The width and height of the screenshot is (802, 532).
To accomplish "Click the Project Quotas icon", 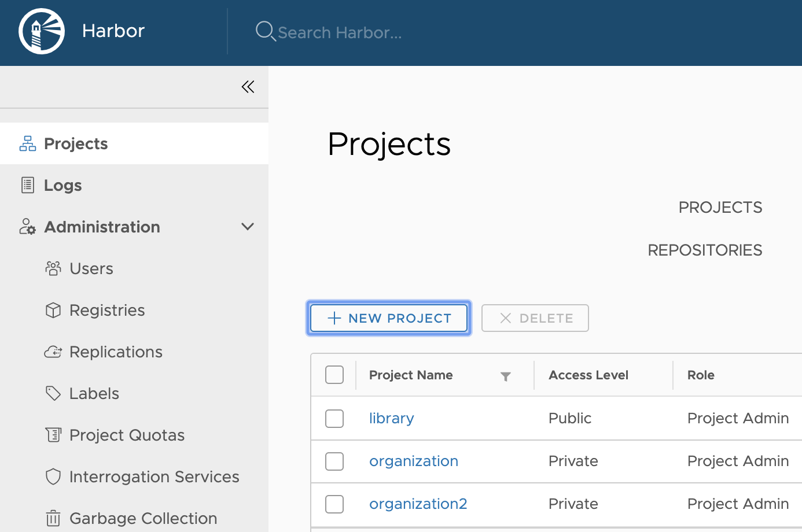I will 53,435.
